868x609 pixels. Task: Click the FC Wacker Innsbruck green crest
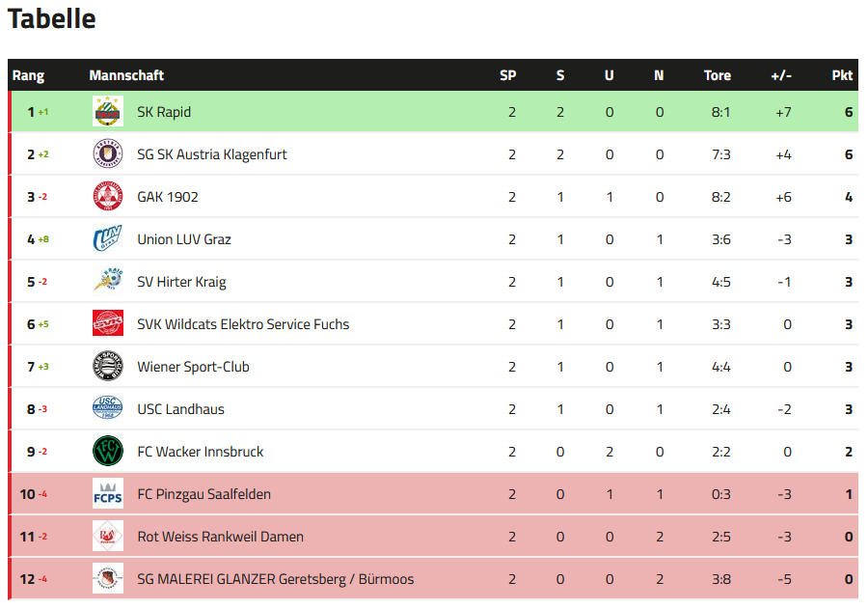[x=108, y=451]
